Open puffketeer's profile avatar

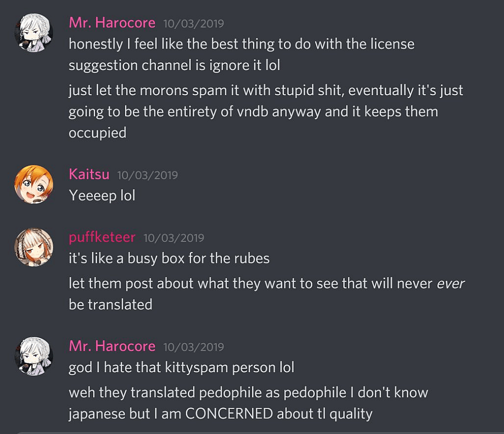[34, 247]
